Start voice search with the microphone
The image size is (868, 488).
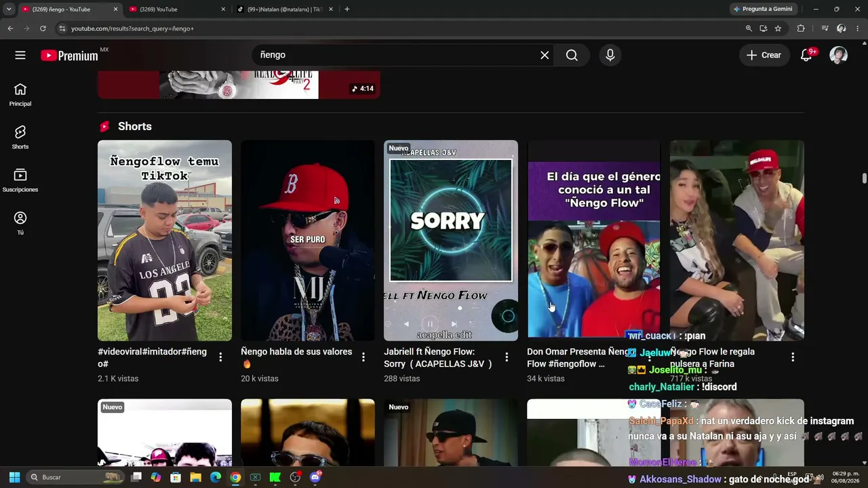(x=610, y=55)
